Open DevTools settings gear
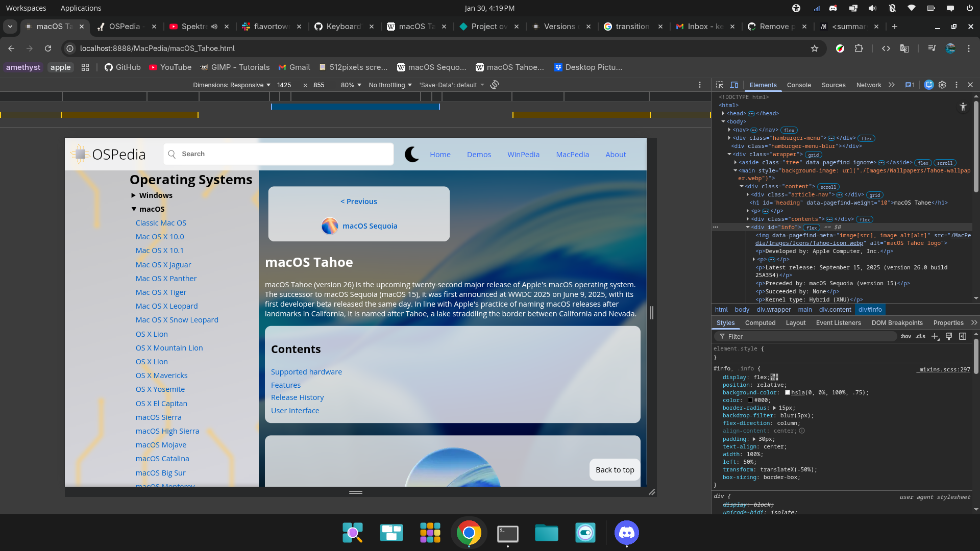 tap(942, 85)
